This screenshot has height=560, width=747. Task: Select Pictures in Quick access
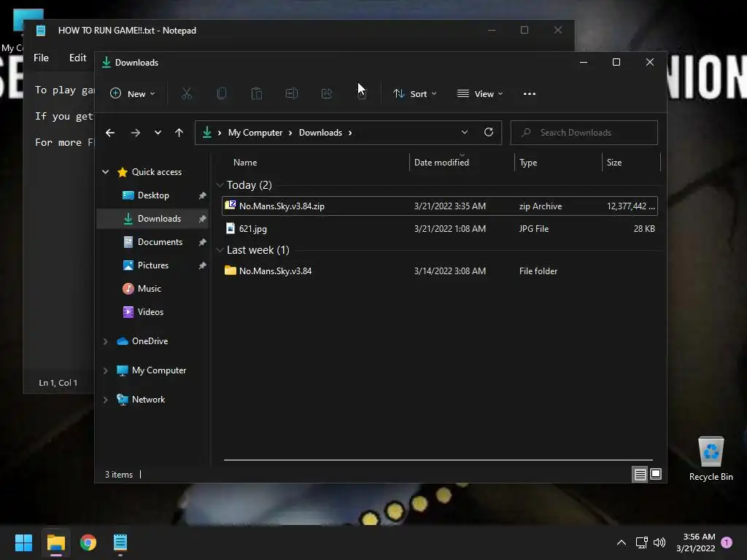152,265
